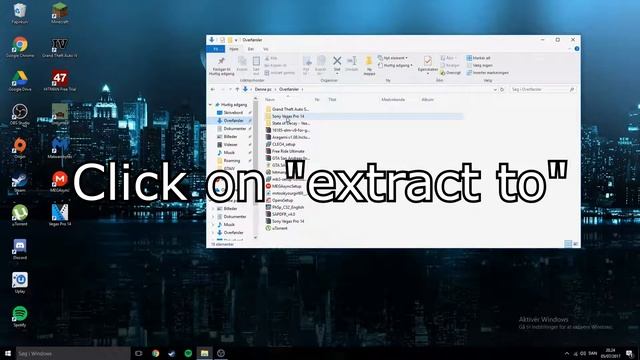Viewport: 640px width, 360px height.
Task: Expand the Musik node with the arrow
Action: tap(213, 224)
